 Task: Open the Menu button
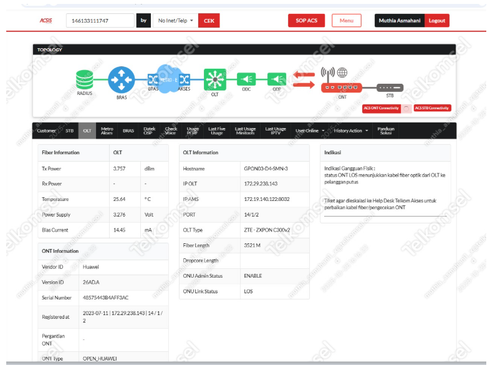pyautogui.click(x=346, y=21)
